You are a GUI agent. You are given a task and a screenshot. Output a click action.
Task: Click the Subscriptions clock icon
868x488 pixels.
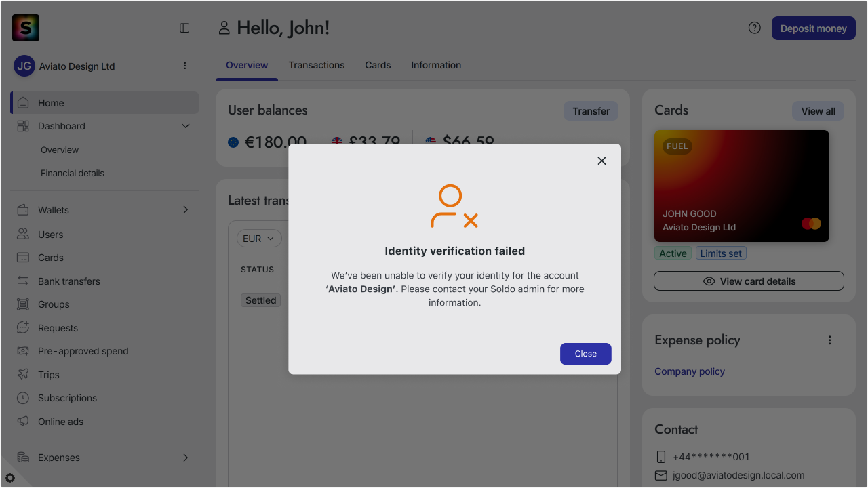pos(23,398)
